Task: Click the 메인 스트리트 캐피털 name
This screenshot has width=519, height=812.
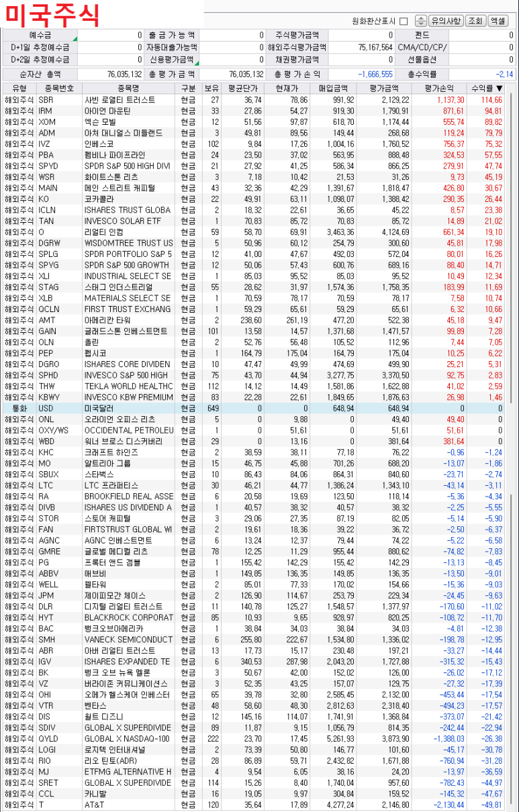Action: coord(119,188)
